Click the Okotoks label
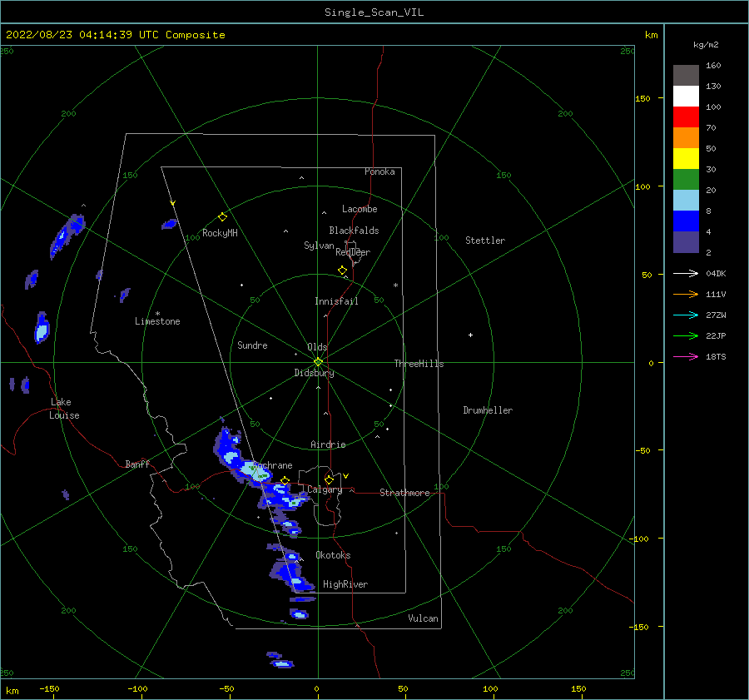Image resolution: width=749 pixels, height=700 pixels. (x=333, y=555)
